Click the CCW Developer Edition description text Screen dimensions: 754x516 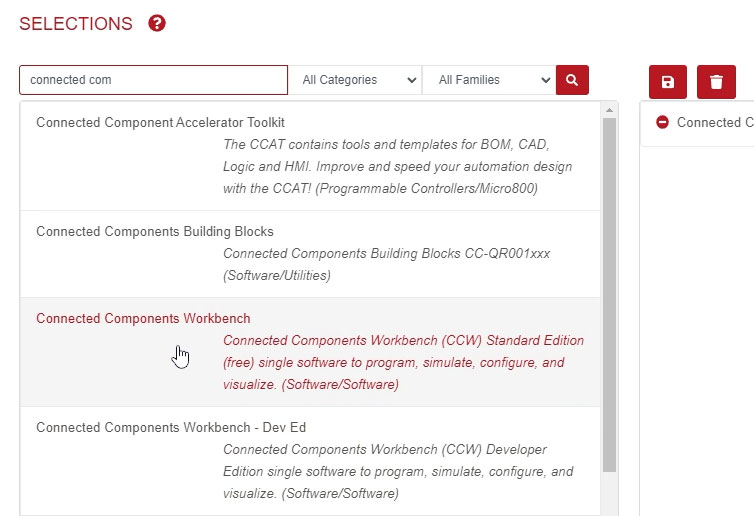pyautogui.click(x=398, y=471)
